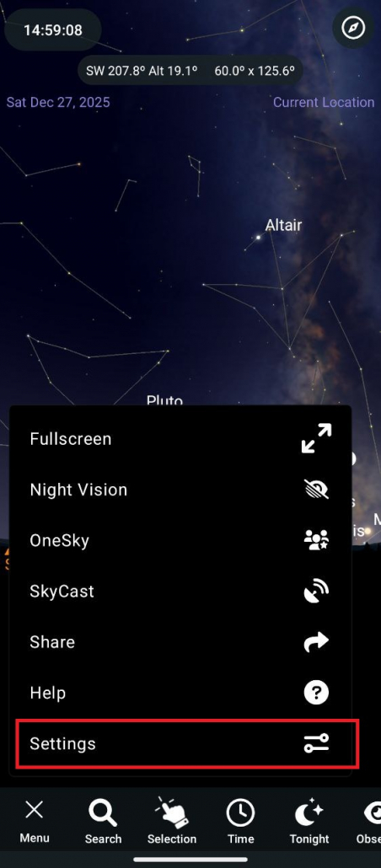
Task: Toggle Night Vision from the menu
Action: click(x=180, y=490)
